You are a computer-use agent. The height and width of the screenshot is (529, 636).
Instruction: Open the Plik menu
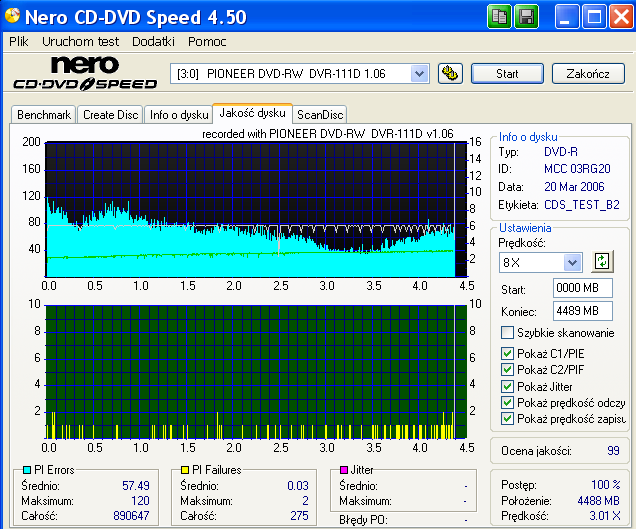point(19,41)
